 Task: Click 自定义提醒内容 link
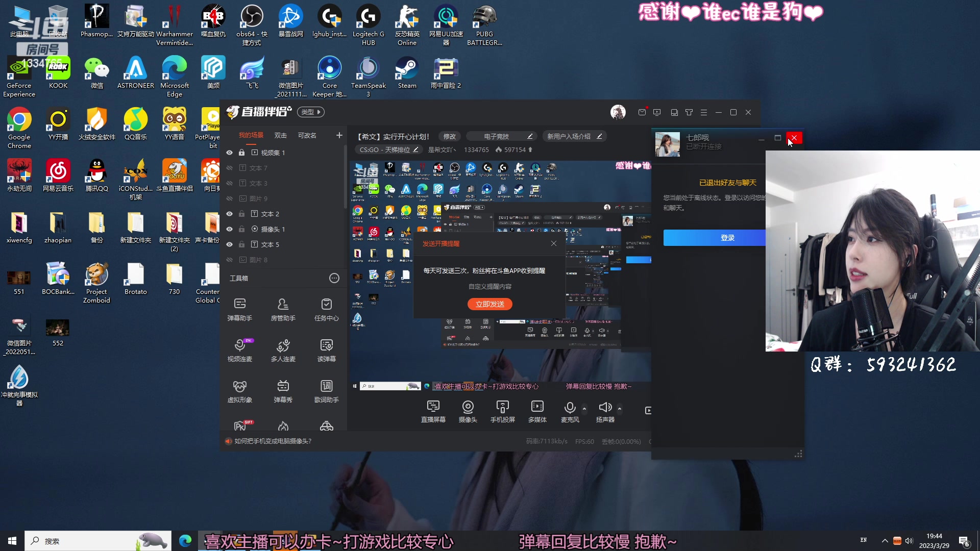(x=490, y=287)
